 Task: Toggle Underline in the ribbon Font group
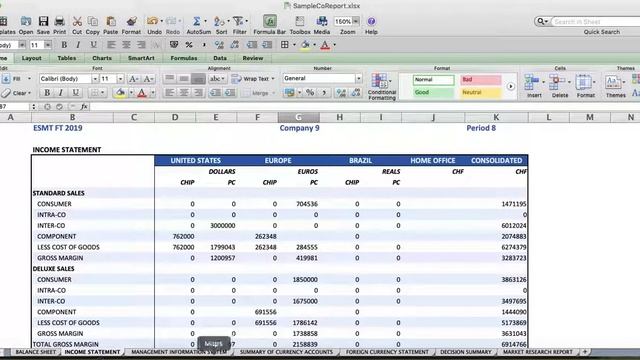tap(76, 93)
